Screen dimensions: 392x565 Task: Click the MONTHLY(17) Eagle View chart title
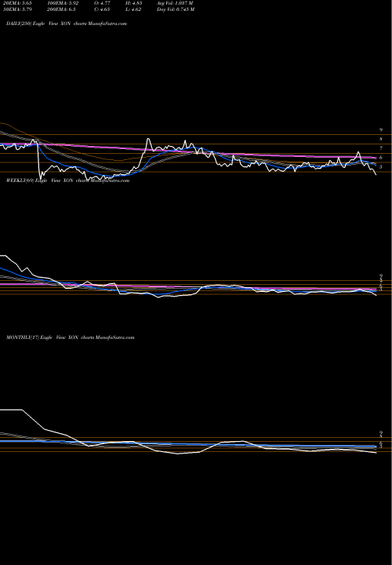(x=71, y=337)
